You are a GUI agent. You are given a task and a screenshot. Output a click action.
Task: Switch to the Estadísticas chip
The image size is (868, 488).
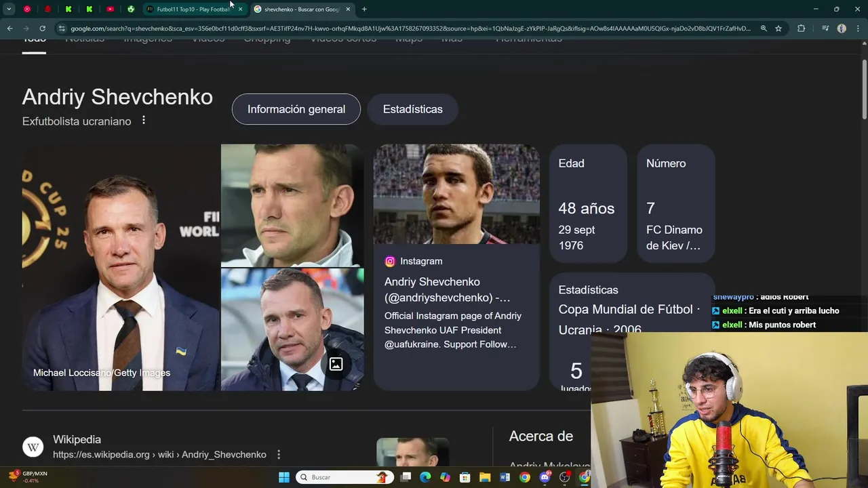pos(412,109)
